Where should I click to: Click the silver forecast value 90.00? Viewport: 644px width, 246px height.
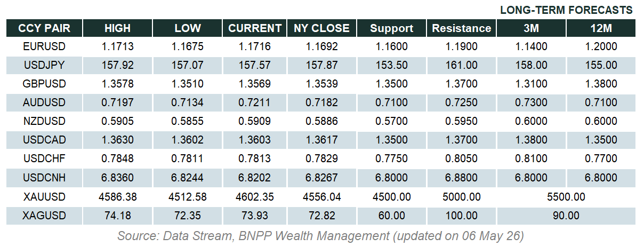point(566,216)
